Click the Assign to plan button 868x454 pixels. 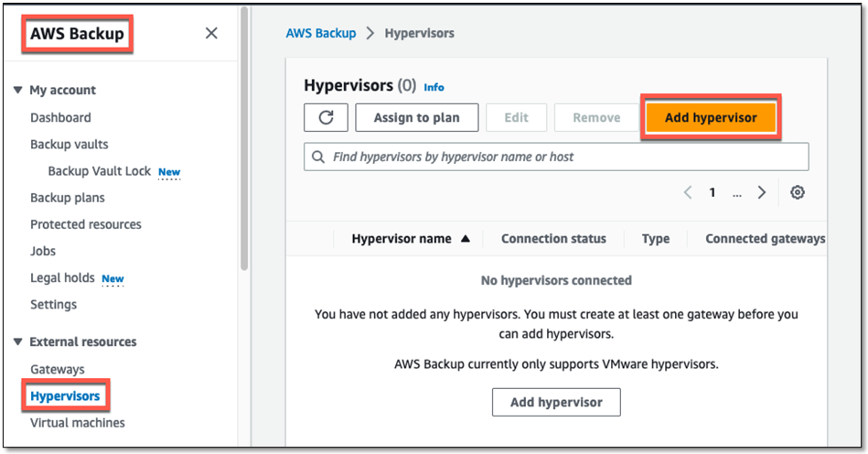click(417, 117)
